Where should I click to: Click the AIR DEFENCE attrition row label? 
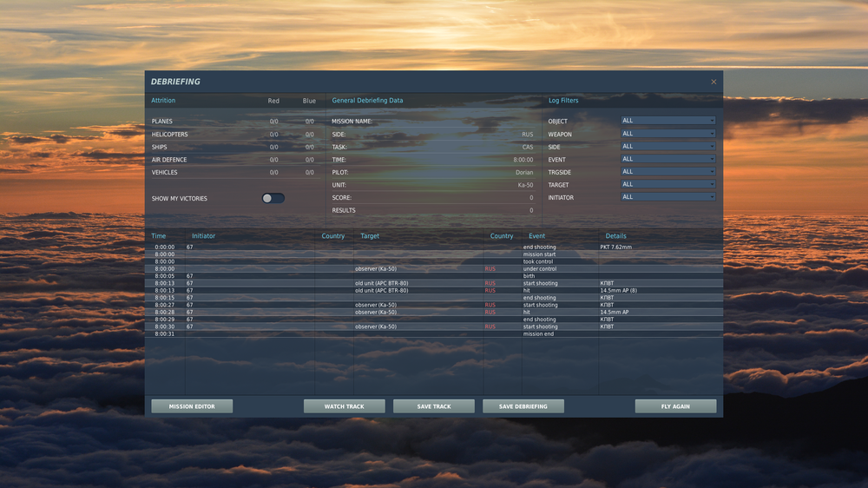169,160
